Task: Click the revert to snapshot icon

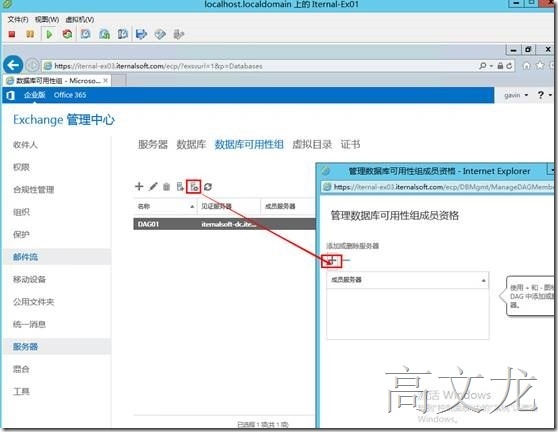Action: pyautogui.click(x=104, y=34)
